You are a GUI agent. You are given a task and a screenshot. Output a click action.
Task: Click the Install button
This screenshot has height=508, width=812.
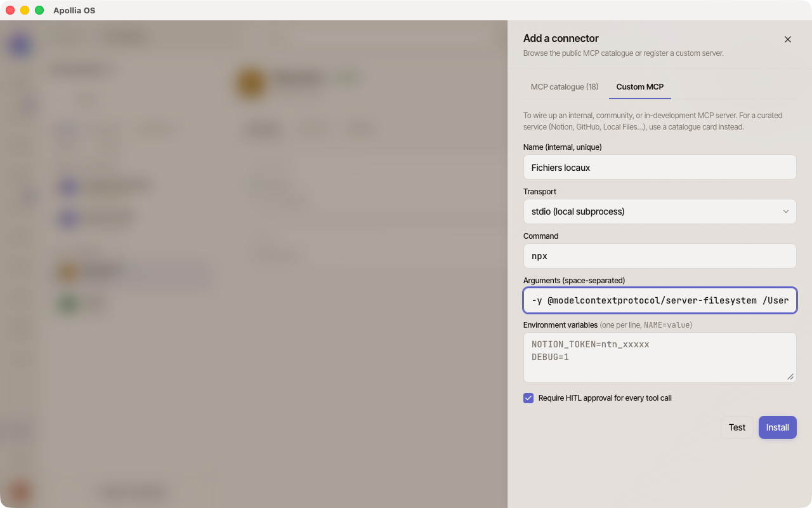coord(778,427)
